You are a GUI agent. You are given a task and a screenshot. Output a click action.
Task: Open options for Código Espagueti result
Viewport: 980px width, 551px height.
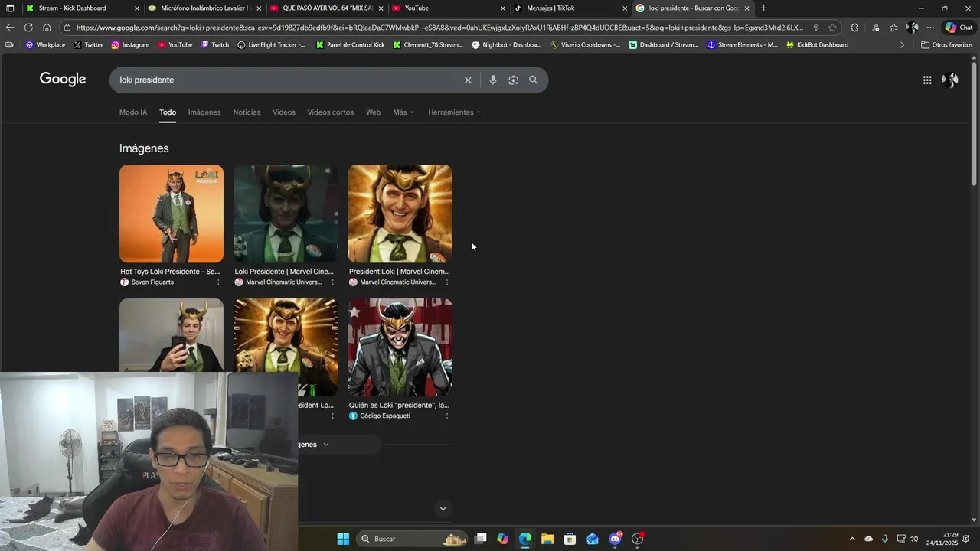(447, 416)
